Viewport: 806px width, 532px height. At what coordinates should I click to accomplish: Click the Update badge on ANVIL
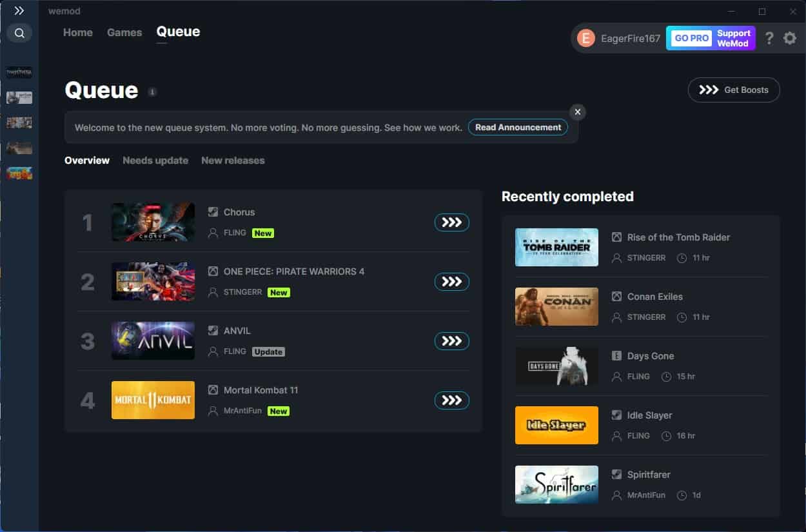pyautogui.click(x=268, y=351)
